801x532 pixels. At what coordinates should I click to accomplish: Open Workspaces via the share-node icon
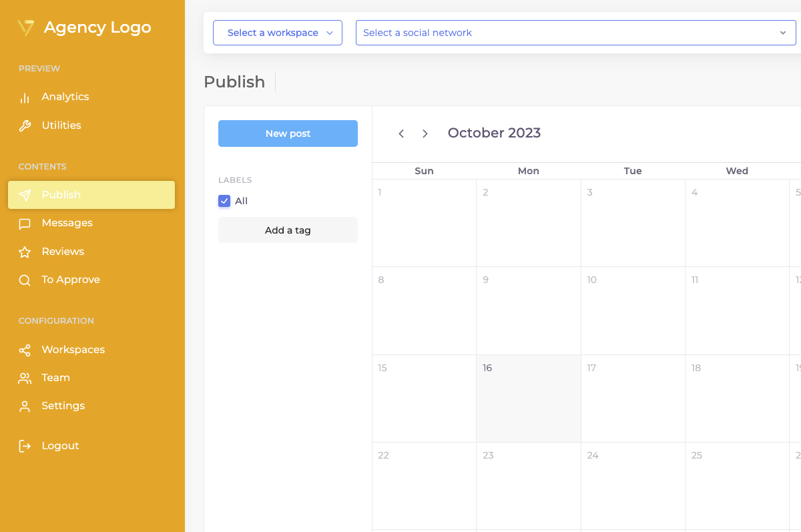tap(25, 350)
